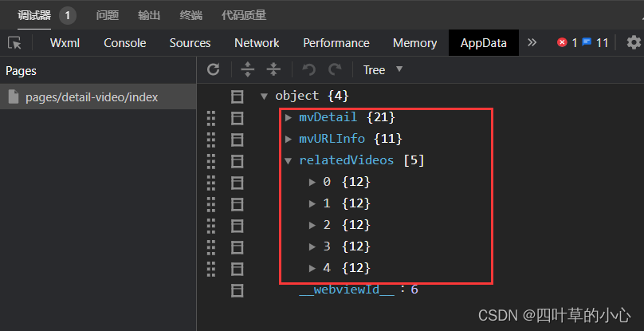Screen dimensions: 644x331
Task: Switch to the Sources tab
Action: click(190, 43)
